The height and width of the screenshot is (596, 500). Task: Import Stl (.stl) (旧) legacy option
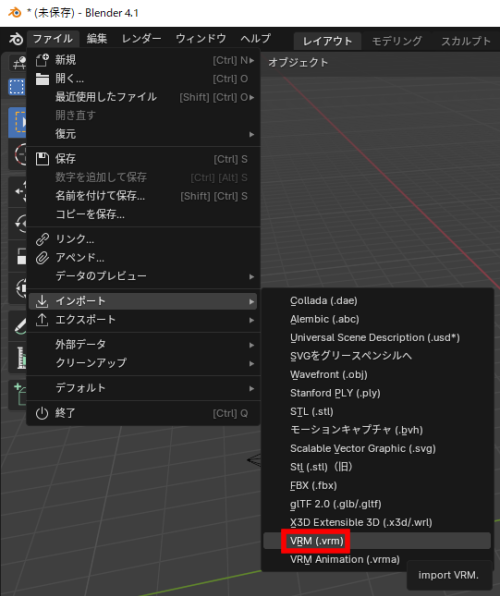[377, 467]
